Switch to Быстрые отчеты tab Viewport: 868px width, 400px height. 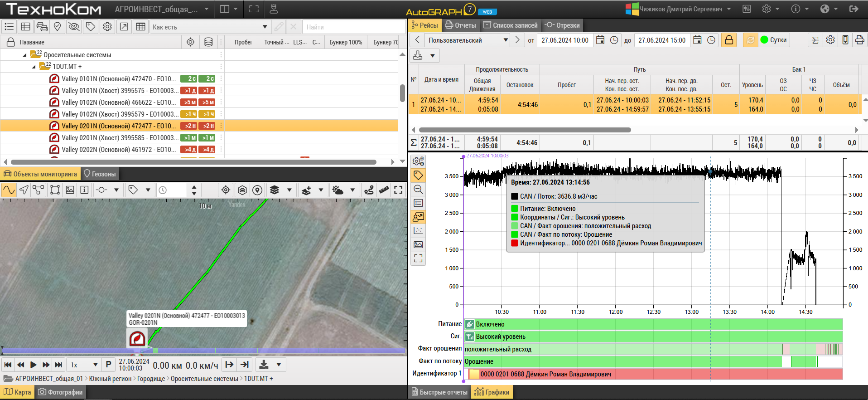point(439,392)
